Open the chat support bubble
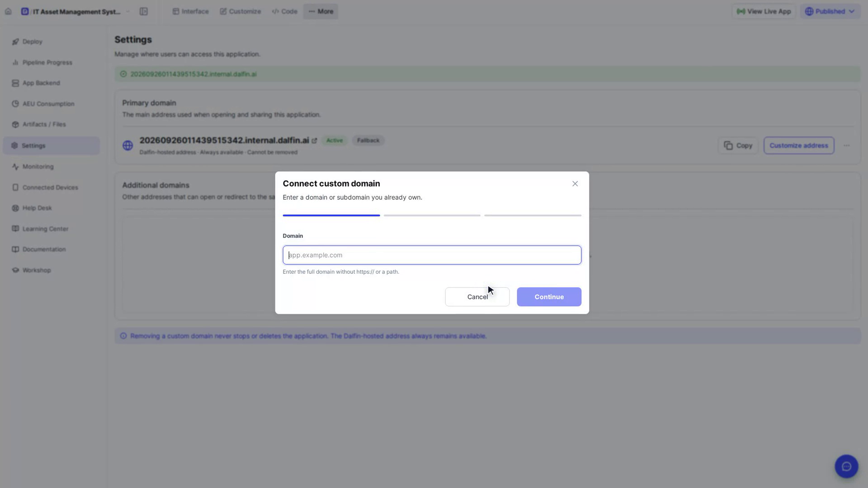This screenshot has height=488, width=868. (846, 466)
